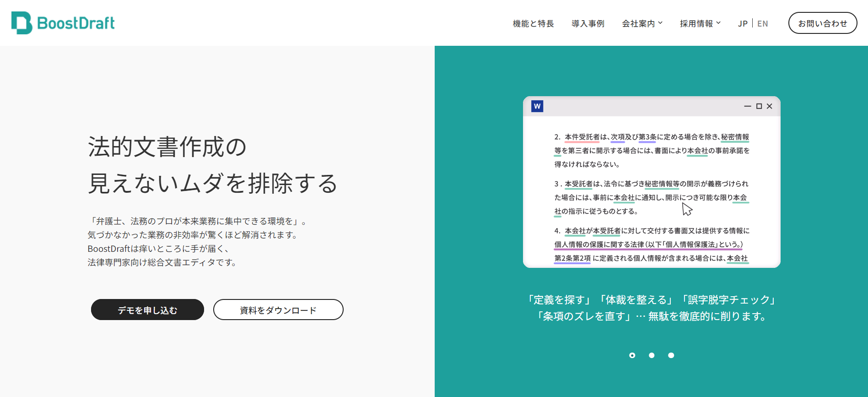
Task: Select the third carousel dot
Action: tap(671, 355)
